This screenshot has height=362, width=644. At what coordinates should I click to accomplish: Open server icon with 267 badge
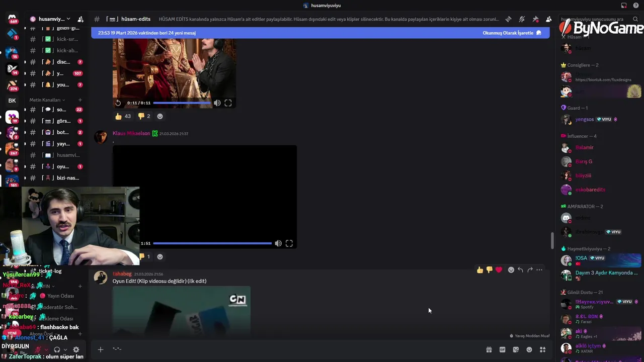12,149
